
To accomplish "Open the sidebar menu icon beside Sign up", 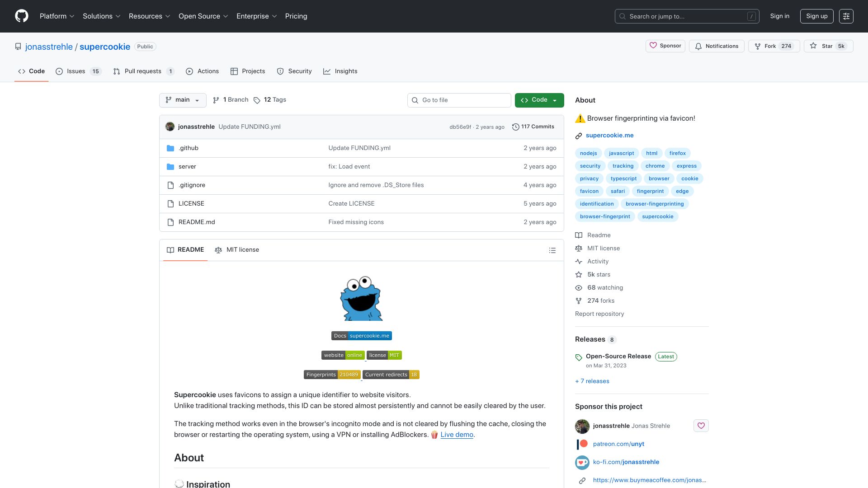I will pyautogui.click(x=846, y=16).
